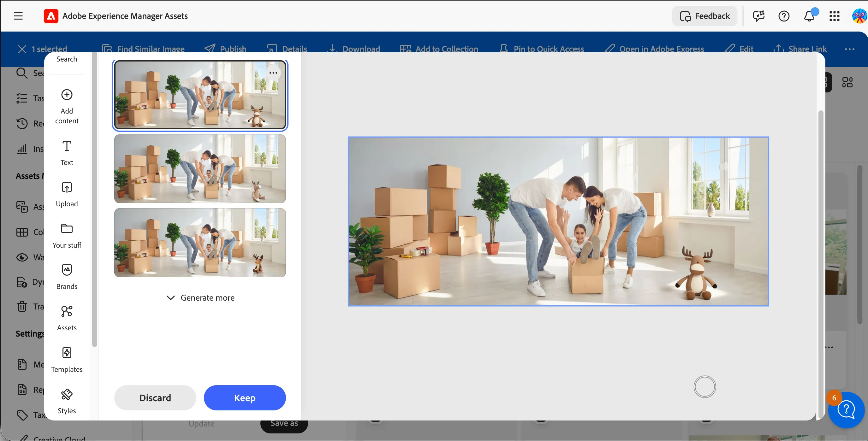Expand Generate more variations

coord(200,298)
